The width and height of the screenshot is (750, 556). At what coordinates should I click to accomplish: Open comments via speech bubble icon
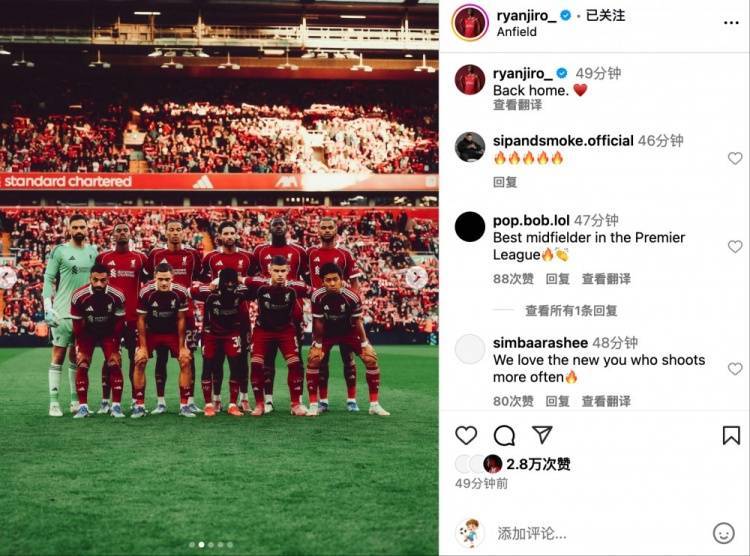click(x=504, y=435)
